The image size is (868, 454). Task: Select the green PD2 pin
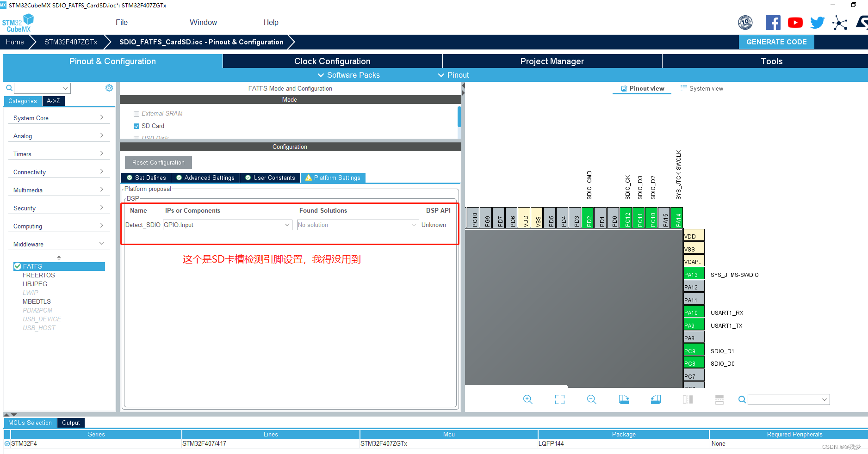pyautogui.click(x=588, y=218)
